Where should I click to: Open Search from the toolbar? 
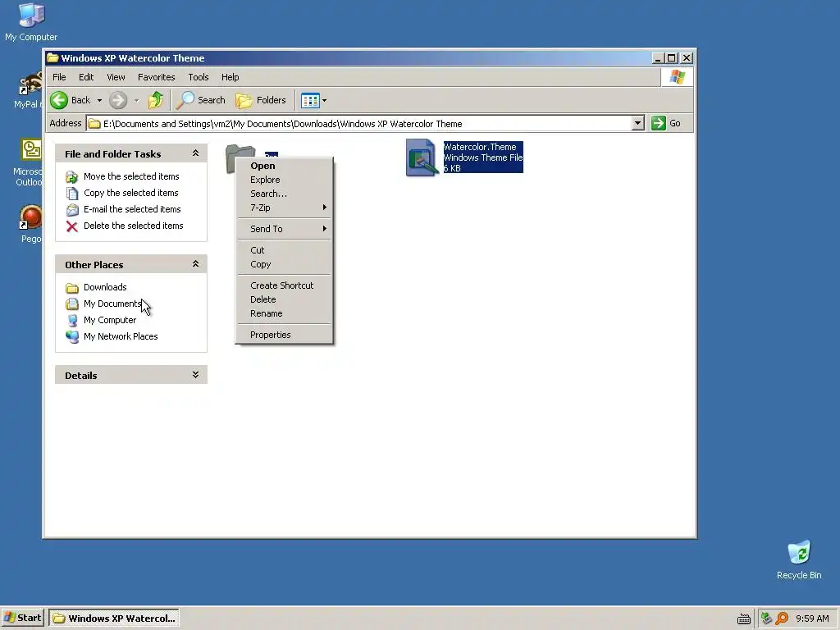[202, 100]
